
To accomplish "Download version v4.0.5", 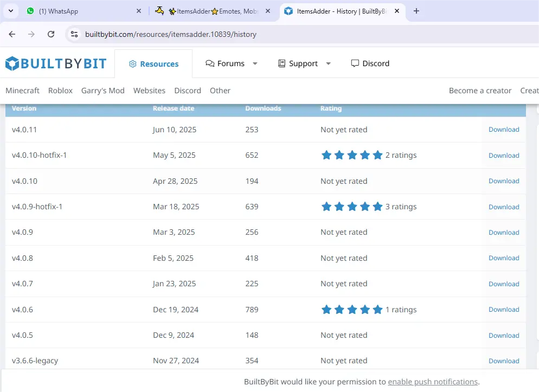I will click(x=504, y=335).
